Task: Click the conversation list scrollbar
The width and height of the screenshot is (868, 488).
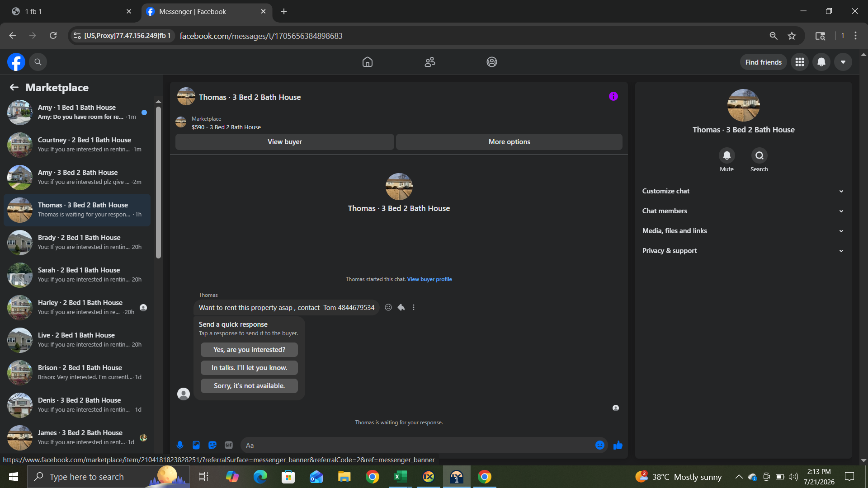Action: pyautogui.click(x=158, y=183)
